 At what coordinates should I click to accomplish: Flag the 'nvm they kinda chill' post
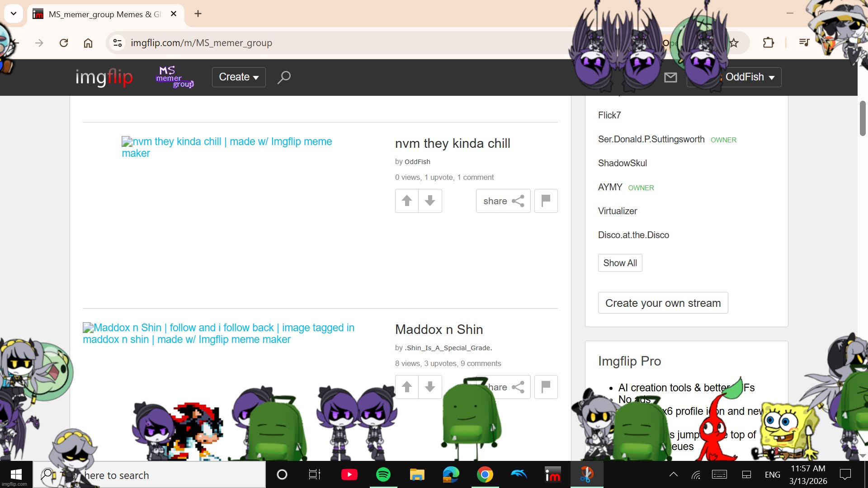tap(546, 201)
